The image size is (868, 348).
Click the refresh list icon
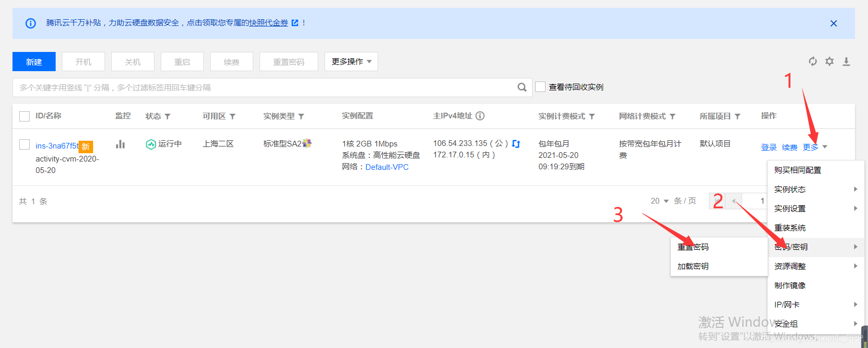[x=813, y=61]
